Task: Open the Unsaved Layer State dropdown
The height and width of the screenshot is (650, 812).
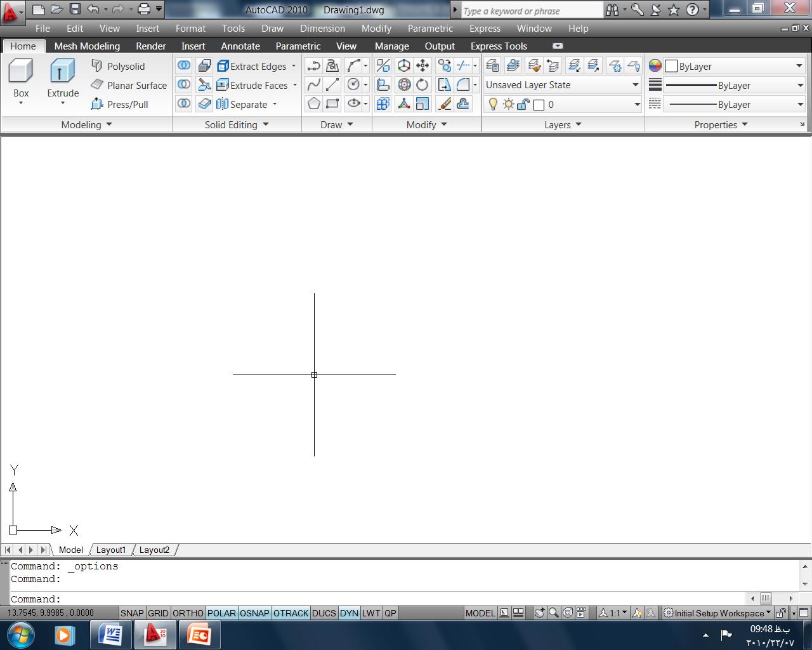Action: coord(562,85)
